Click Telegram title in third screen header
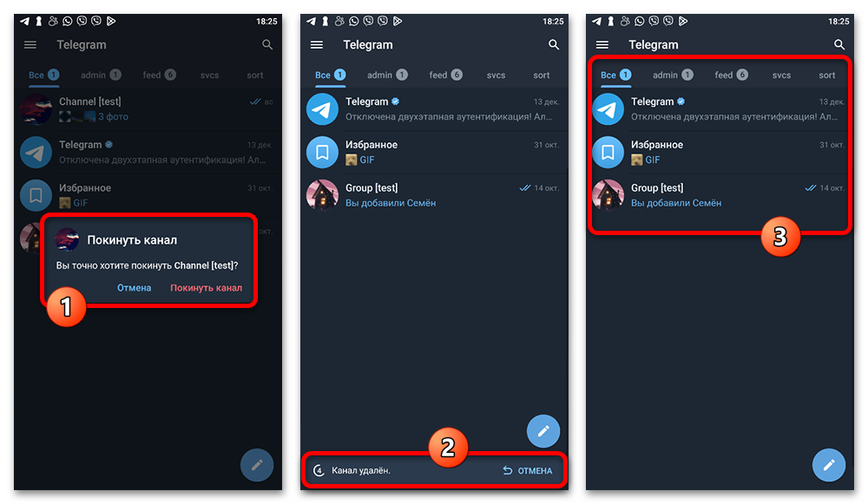This screenshot has width=868, height=504. (654, 45)
